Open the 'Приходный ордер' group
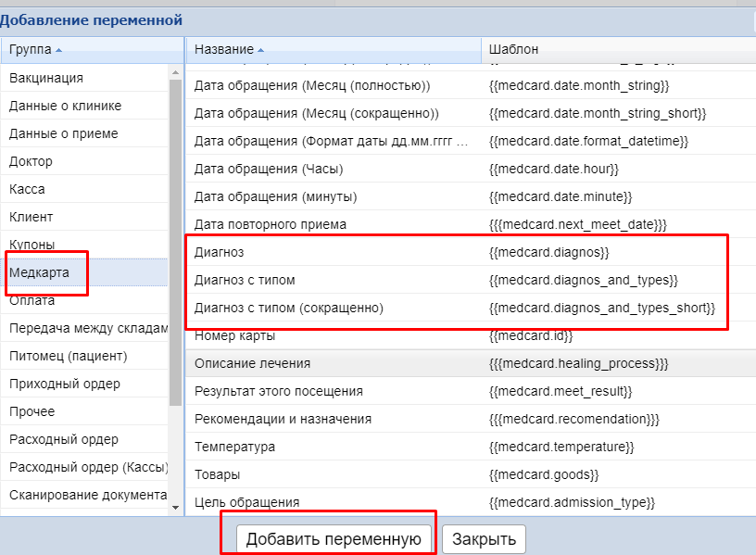This screenshot has width=756, height=555. (65, 384)
